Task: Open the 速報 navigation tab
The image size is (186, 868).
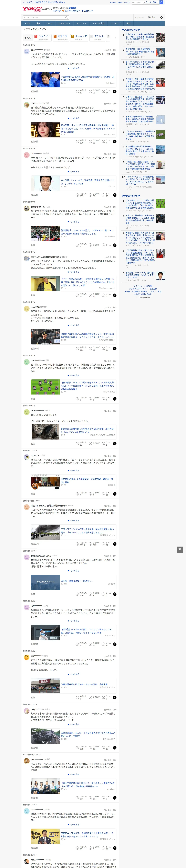Action: click(38, 24)
